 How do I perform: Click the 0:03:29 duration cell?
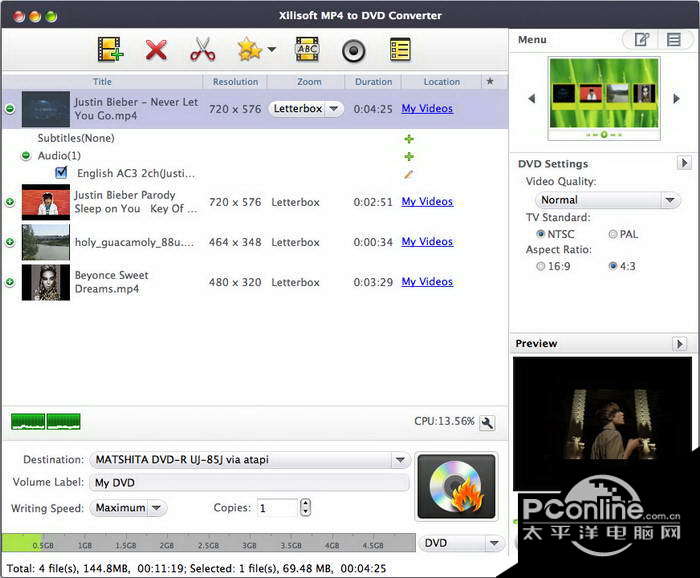pyautogui.click(x=373, y=282)
